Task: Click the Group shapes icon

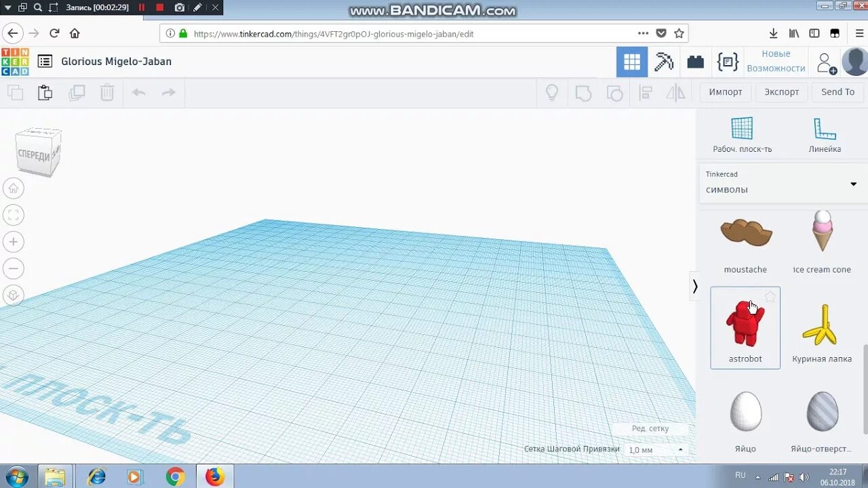Action: [583, 93]
